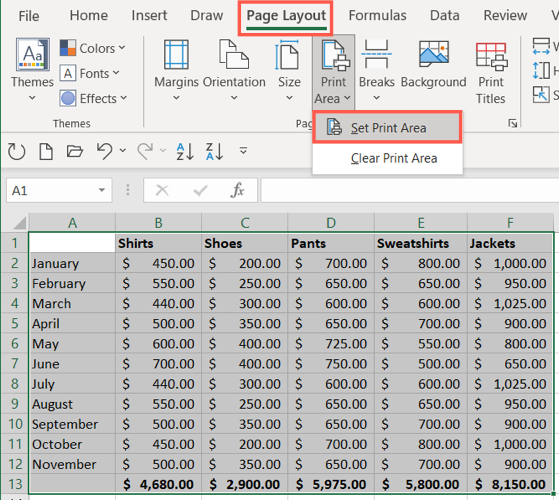Viewport: 559px width, 500px height.
Task: Open the Name Box dropdown arrow
Action: coord(102,190)
